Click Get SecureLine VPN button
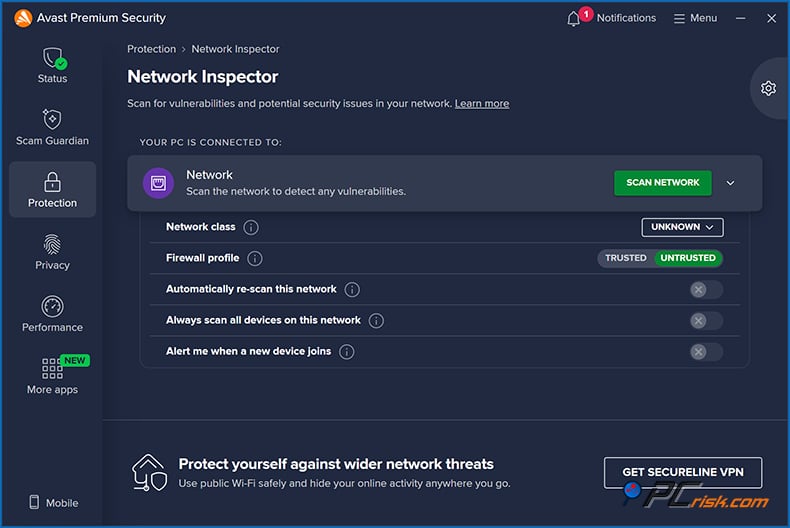This screenshot has width=790, height=528. 682,472
